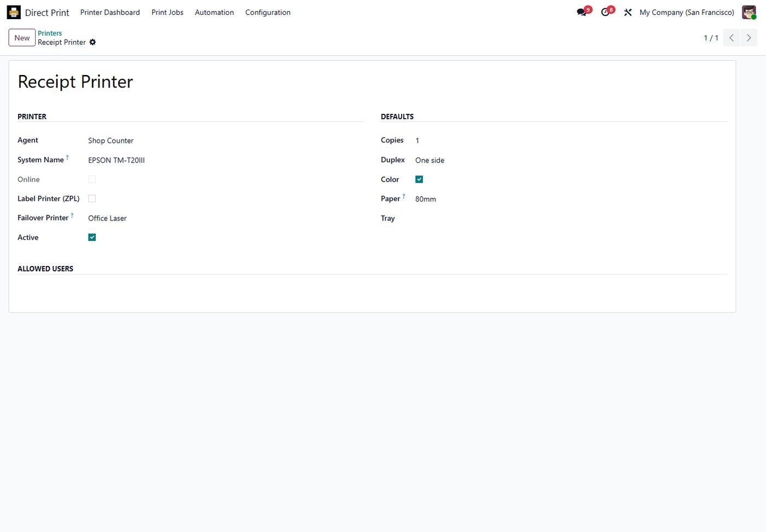766x532 pixels.
Task: Open the messages chat icon
Action: click(582, 12)
